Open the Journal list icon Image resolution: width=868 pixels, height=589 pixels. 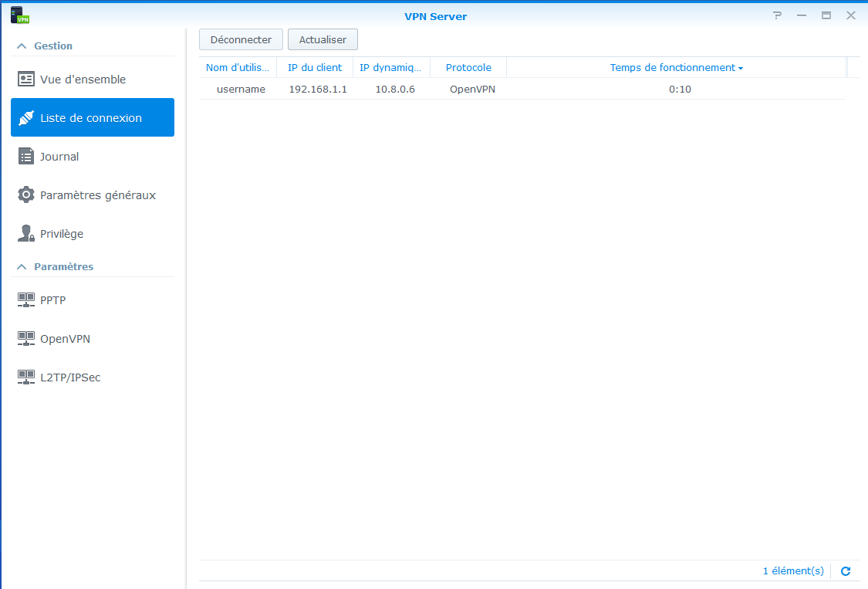click(x=26, y=157)
